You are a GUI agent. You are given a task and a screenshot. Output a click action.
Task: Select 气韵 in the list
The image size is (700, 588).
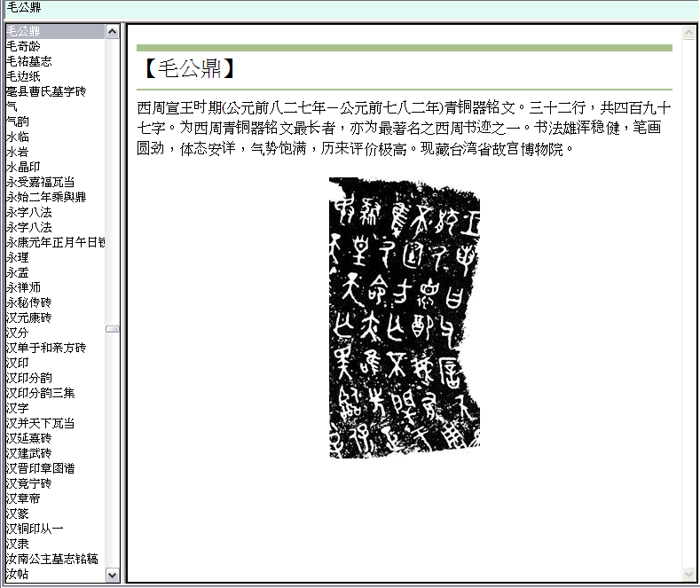pos(18,122)
